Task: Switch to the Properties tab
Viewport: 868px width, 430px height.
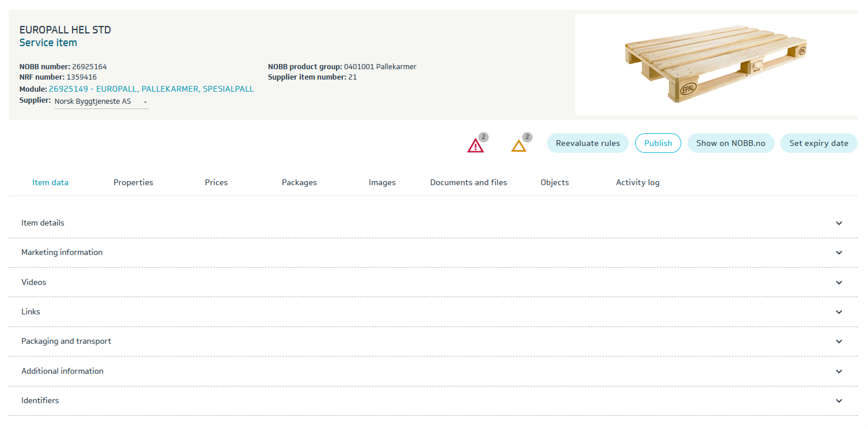Action: point(133,183)
